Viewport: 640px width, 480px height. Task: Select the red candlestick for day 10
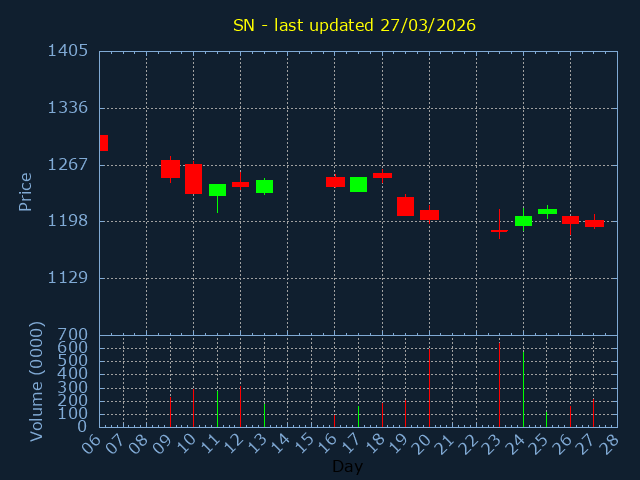(x=193, y=179)
